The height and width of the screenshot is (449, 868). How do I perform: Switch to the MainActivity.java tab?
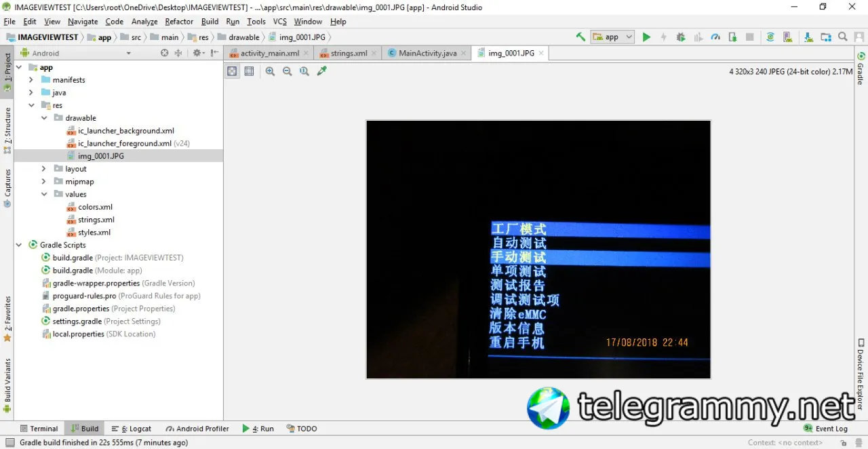427,53
